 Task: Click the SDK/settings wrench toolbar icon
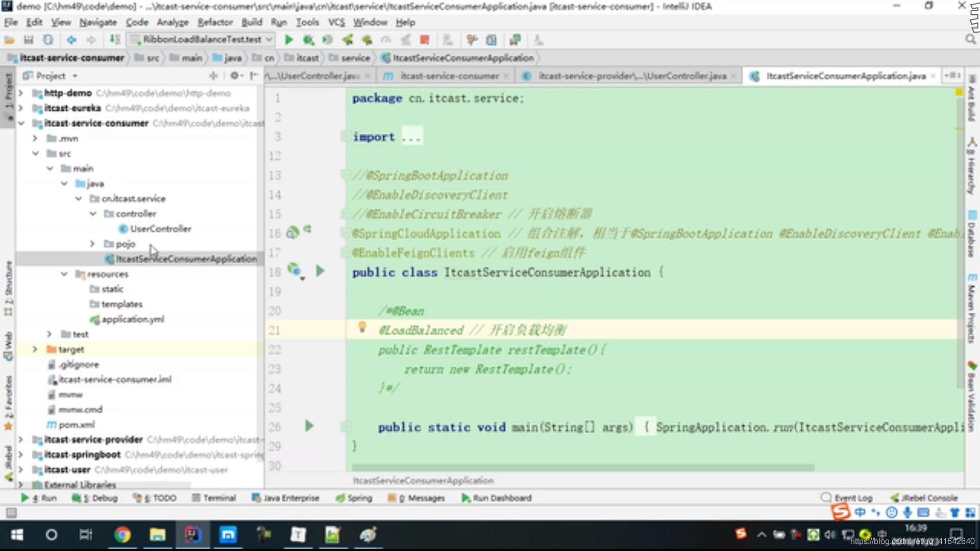click(472, 40)
